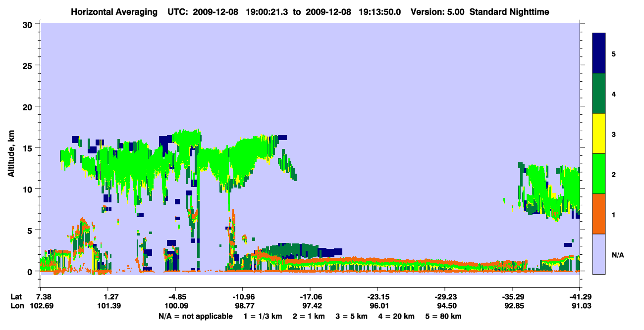Click longitude value '98.77'
Viewport: 644px width, 330px height.
[244, 306]
